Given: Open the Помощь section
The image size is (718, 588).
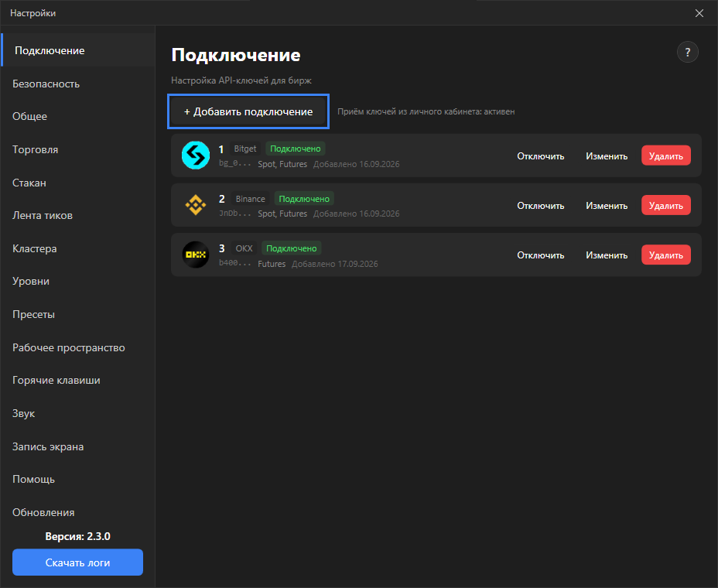Looking at the screenshot, I should point(78,479).
